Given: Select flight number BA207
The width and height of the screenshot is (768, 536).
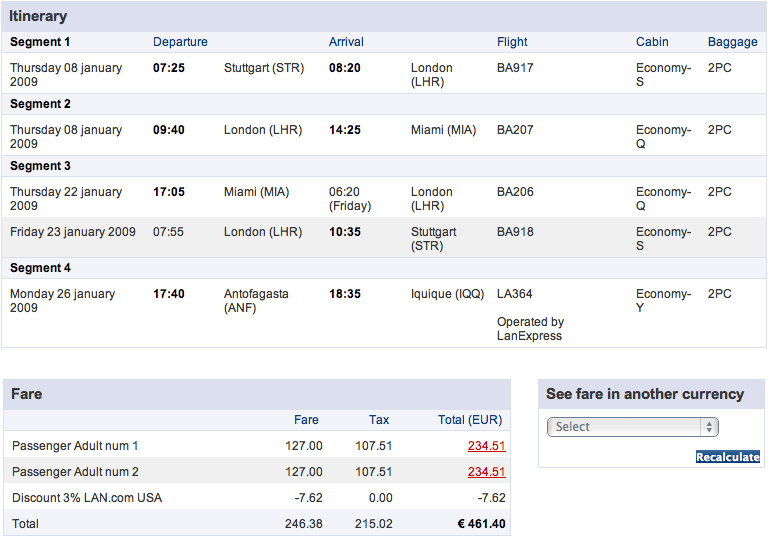Looking at the screenshot, I should tap(515, 130).
